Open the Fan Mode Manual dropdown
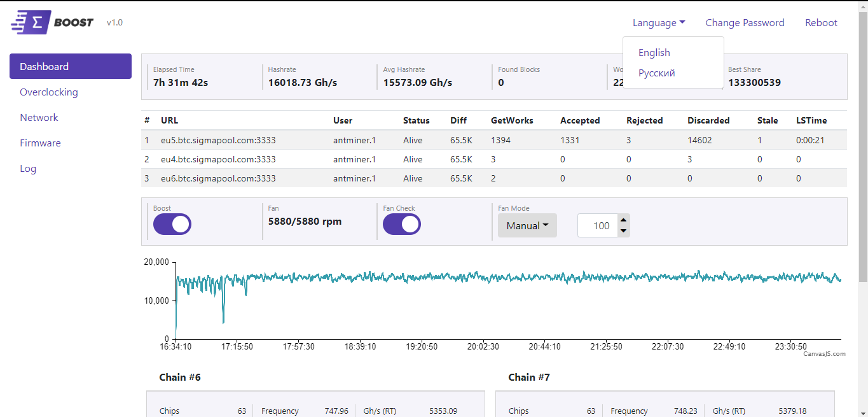 coord(527,225)
